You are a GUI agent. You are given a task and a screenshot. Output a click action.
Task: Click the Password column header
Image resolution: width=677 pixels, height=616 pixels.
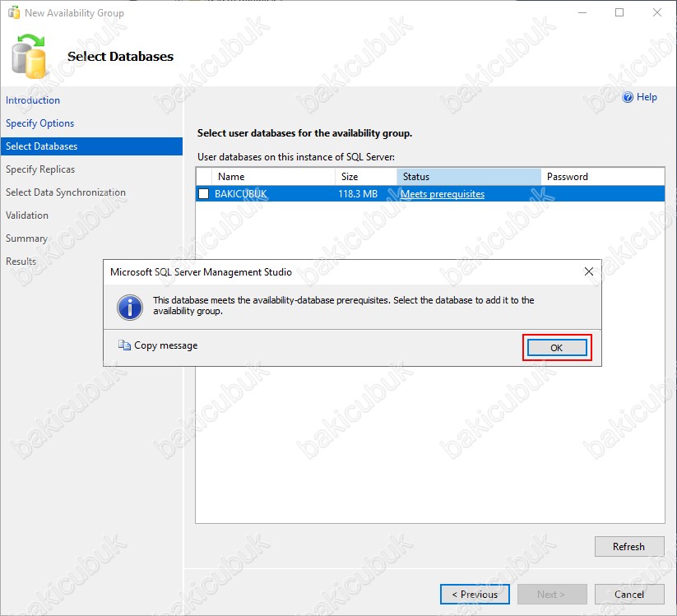click(603, 177)
